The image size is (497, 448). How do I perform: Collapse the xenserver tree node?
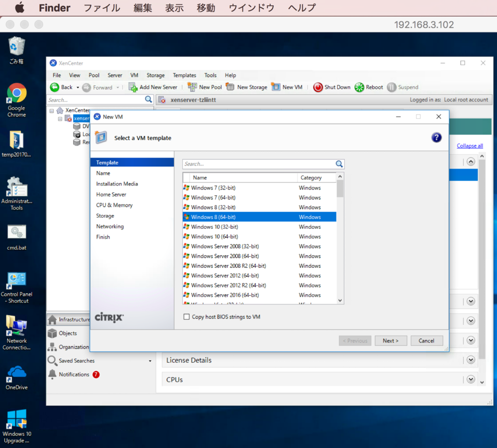click(60, 119)
